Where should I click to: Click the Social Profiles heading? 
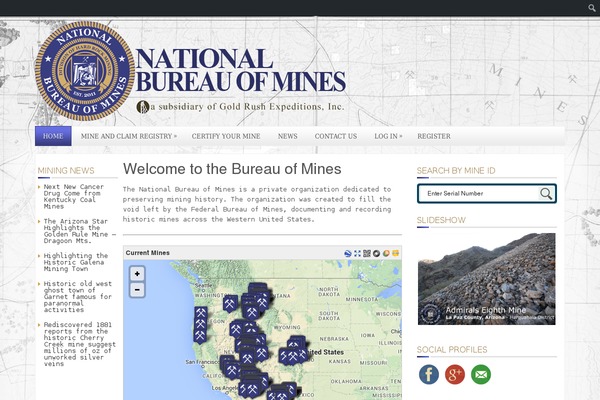pyautogui.click(x=452, y=349)
